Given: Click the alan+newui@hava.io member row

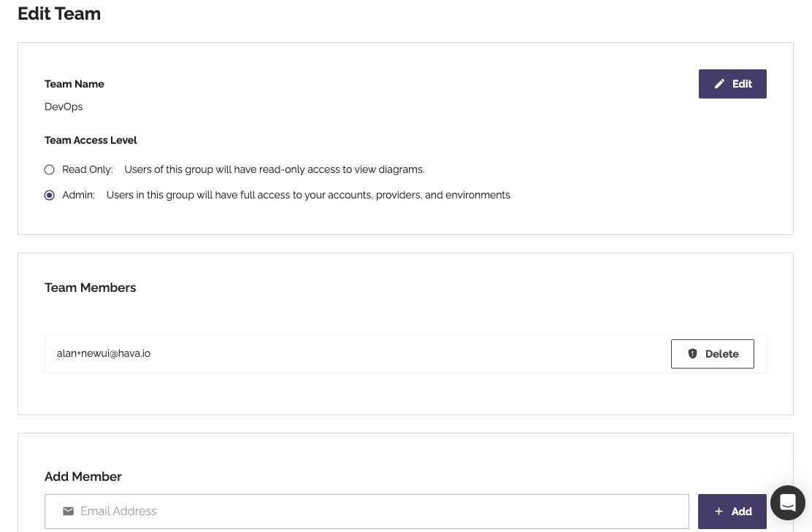Looking at the screenshot, I should pyautogui.click(x=405, y=354).
